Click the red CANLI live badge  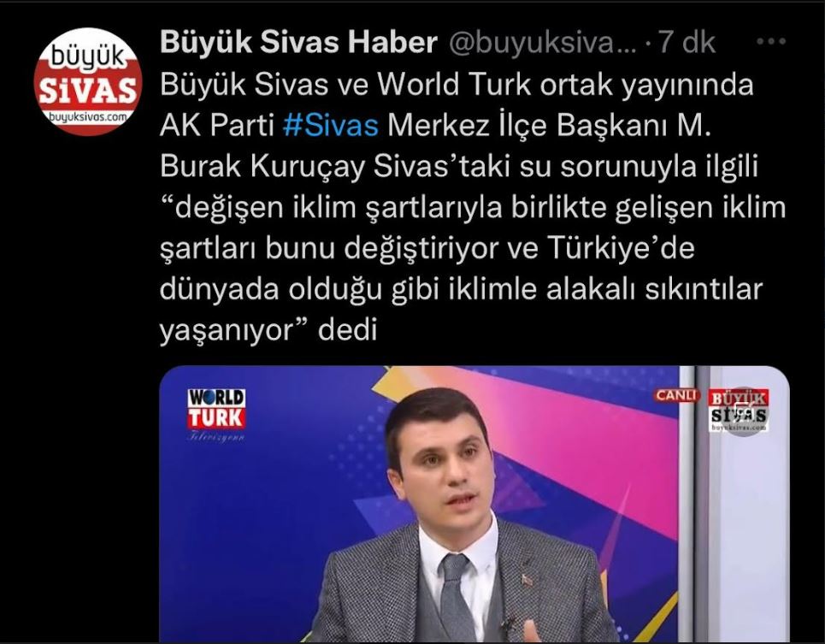point(676,394)
